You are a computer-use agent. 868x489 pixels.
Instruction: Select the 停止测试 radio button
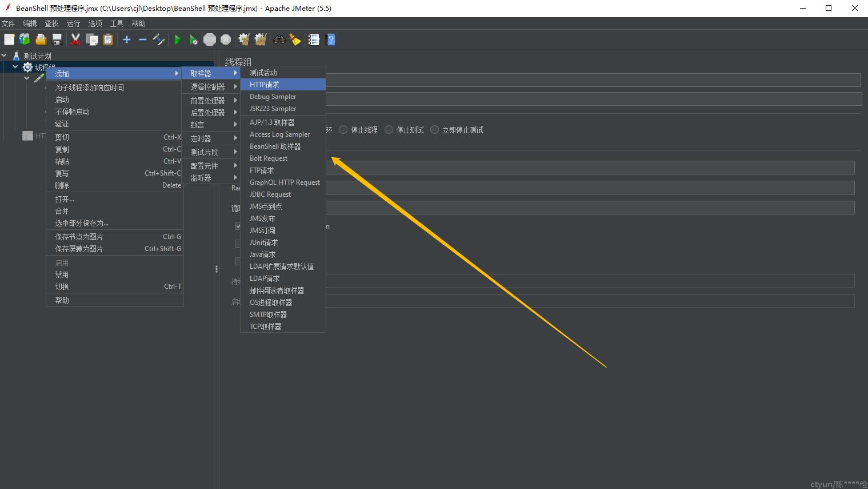389,130
